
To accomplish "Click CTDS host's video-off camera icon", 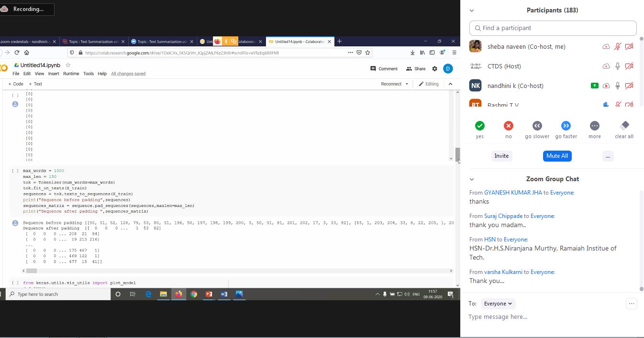I will coord(629,66).
